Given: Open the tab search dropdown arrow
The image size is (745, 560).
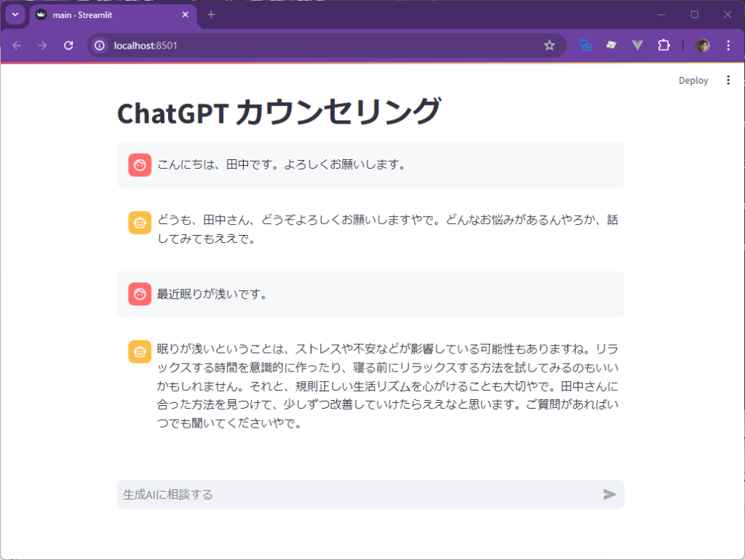Looking at the screenshot, I should [15, 15].
